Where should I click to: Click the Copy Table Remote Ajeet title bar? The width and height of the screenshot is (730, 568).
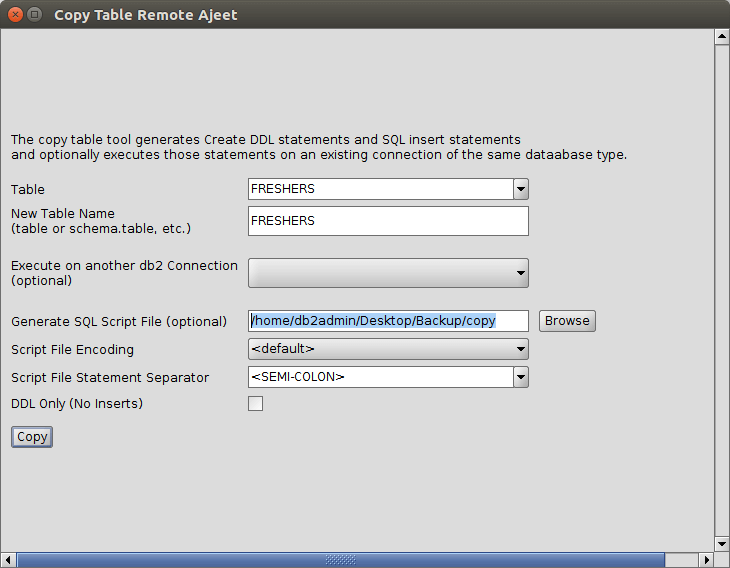pyautogui.click(x=400, y=15)
